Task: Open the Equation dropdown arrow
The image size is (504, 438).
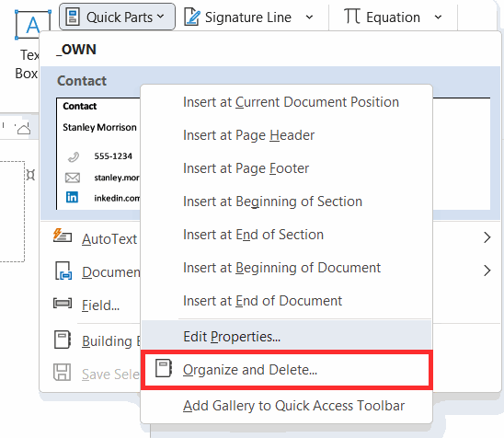Action: [438, 17]
